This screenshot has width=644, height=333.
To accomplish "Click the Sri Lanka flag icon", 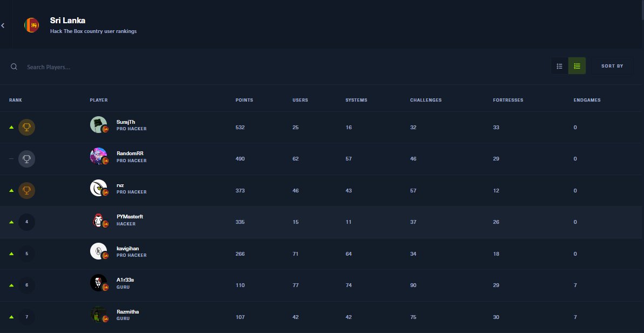I will click(x=31, y=24).
